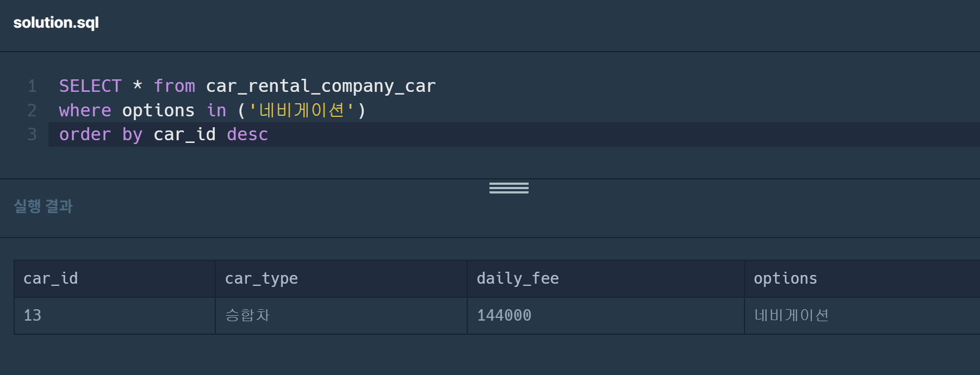
Task: Click the 144000 daily fee cell
Action: [x=504, y=316]
